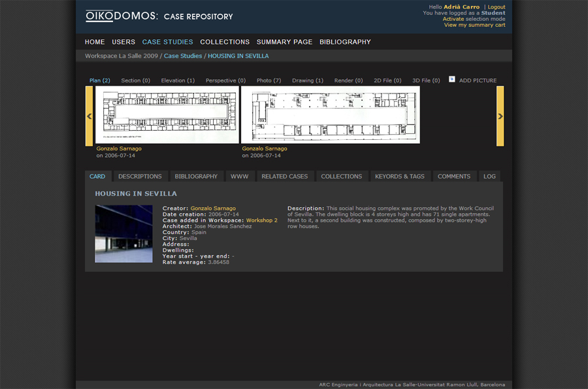Click the add picture icon
The height and width of the screenshot is (389, 588).
point(452,79)
